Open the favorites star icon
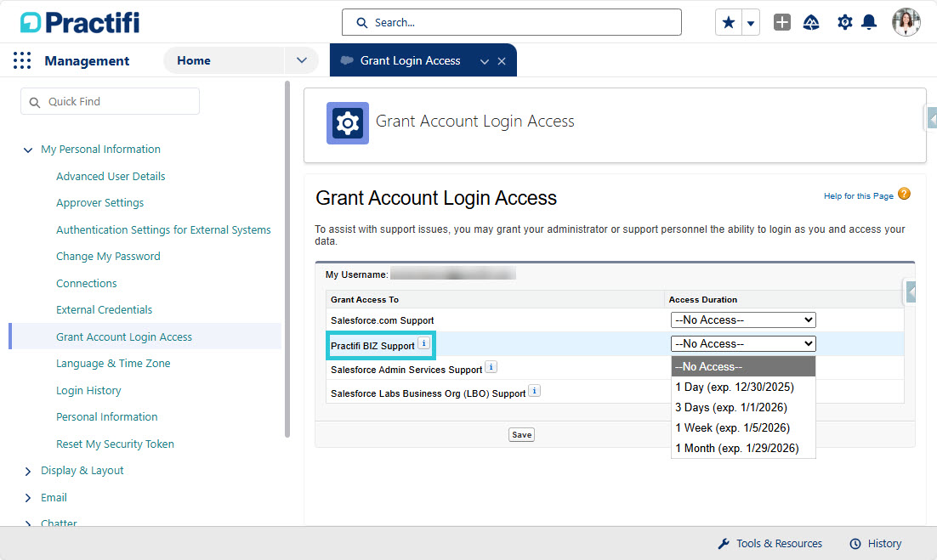Screen dimensions: 937x560 729,23
